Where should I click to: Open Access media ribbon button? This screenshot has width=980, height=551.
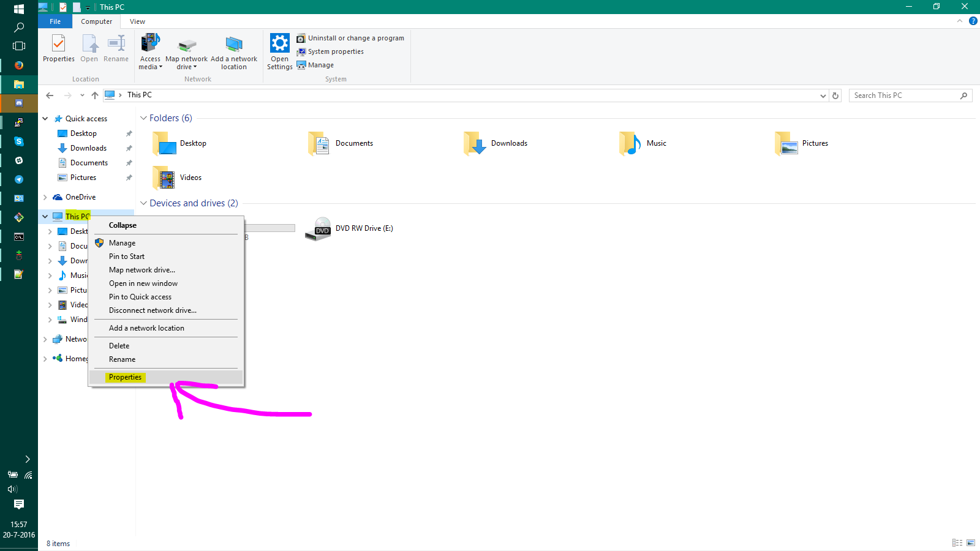(x=150, y=51)
